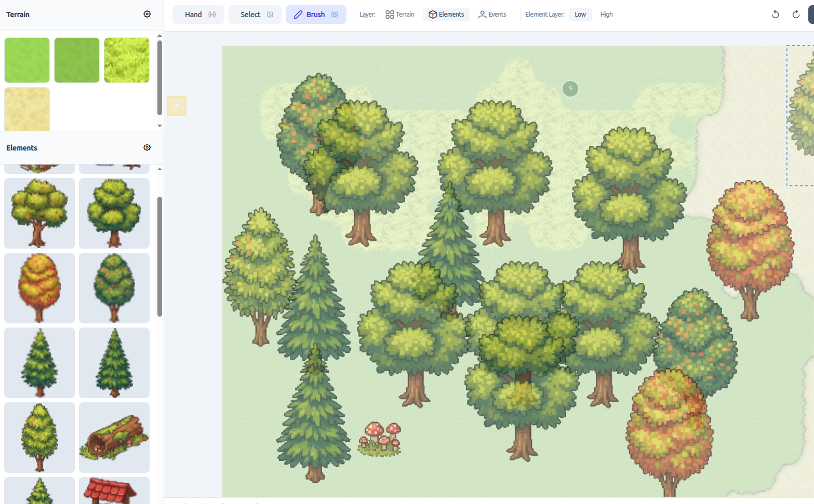Activate the Brush tool

(x=315, y=15)
